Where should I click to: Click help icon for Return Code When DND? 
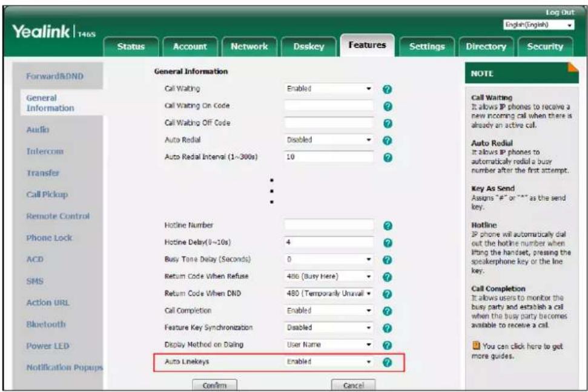(x=388, y=294)
